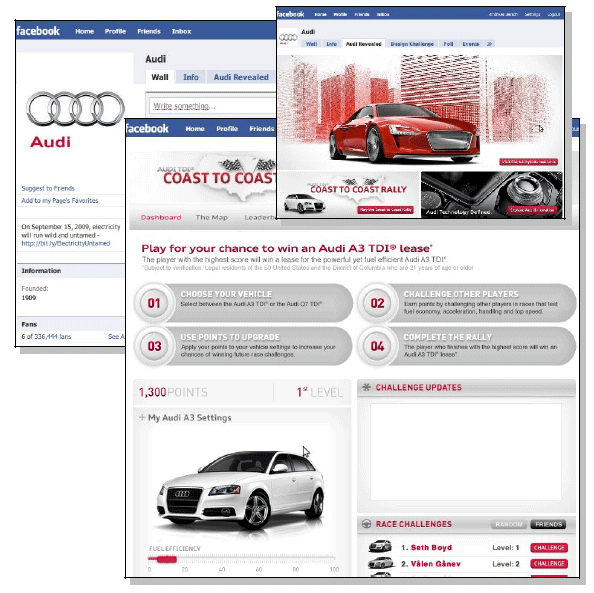Toggle Race Challenges to Friends

tap(548, 524)
